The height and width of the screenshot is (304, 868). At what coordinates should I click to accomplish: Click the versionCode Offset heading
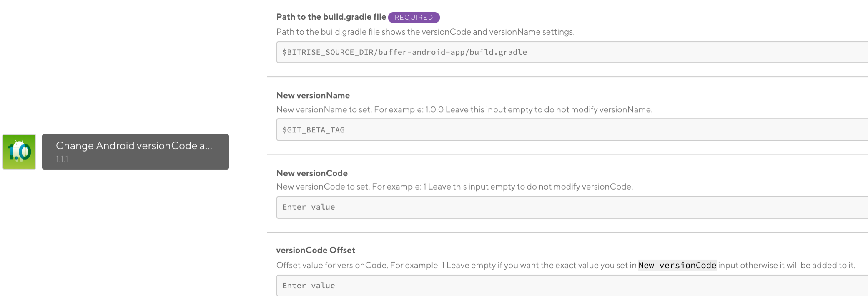(x=316, y=250)
